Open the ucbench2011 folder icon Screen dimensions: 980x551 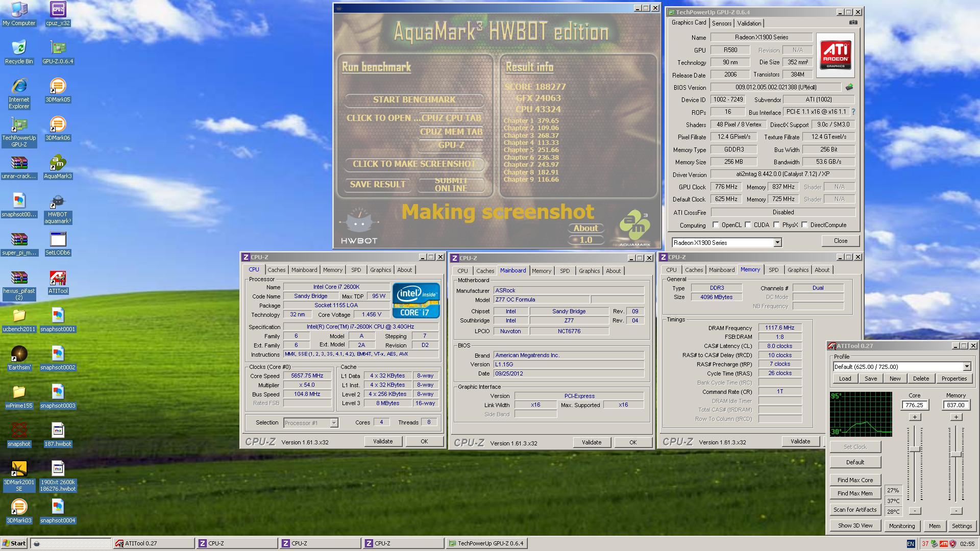[x=19, y=320]
